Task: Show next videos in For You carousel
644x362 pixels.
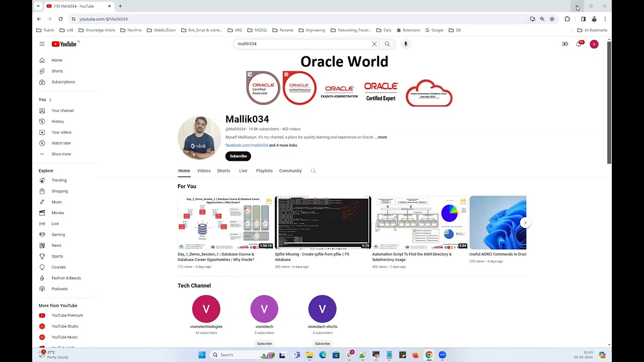Action: [525, 223]
